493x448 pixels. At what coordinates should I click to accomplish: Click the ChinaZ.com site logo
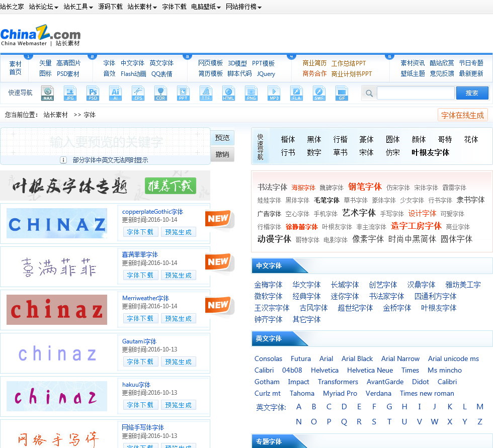[41, 35]
